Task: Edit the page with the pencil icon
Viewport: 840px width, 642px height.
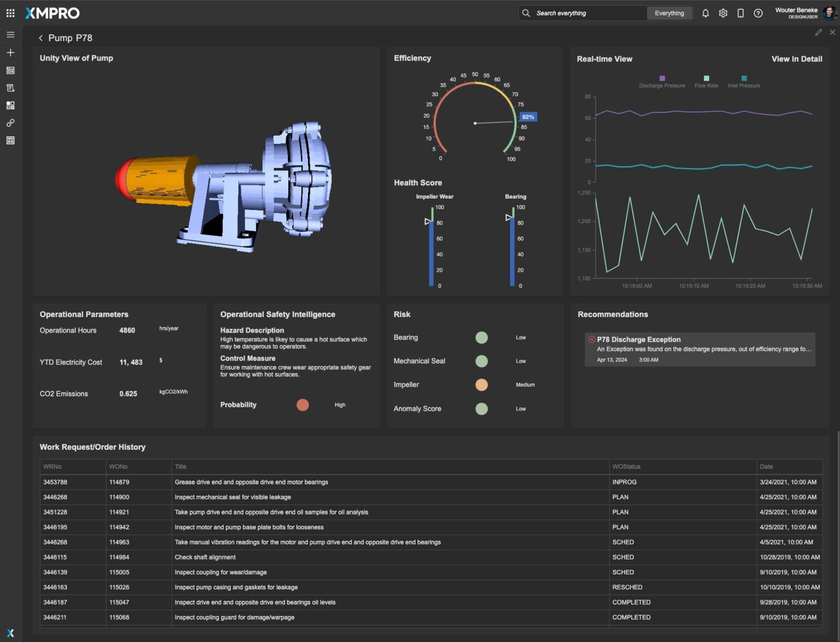Action: pos(818,33)
